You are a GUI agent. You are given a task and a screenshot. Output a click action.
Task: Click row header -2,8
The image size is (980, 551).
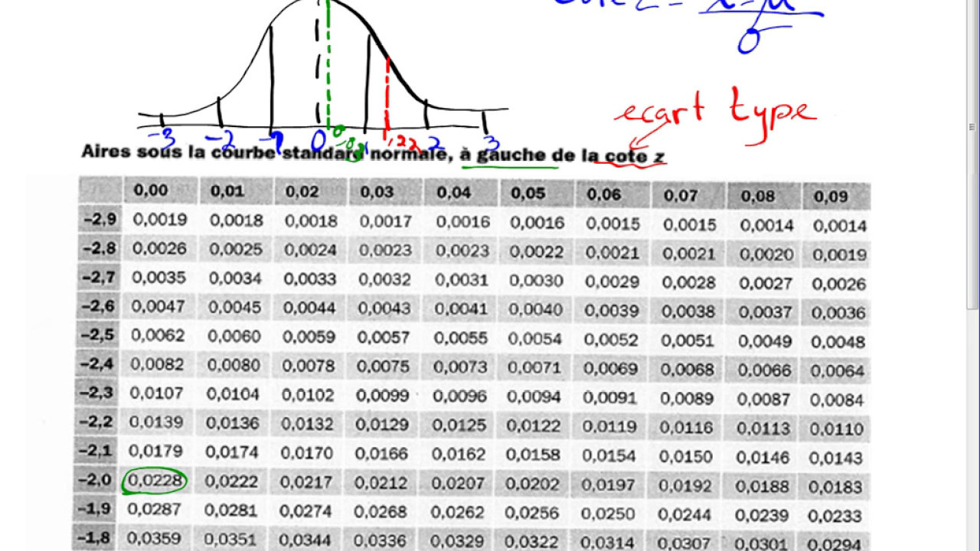tap(100, 249)
